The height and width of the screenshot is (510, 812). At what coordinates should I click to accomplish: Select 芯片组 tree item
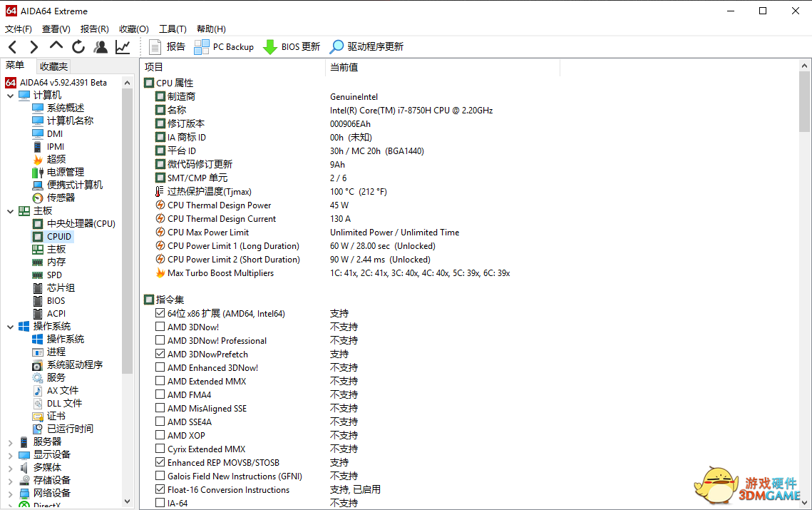point(61,287)
